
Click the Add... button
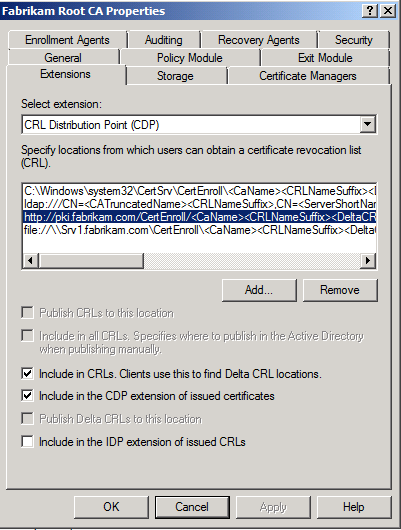coord(259,290)
